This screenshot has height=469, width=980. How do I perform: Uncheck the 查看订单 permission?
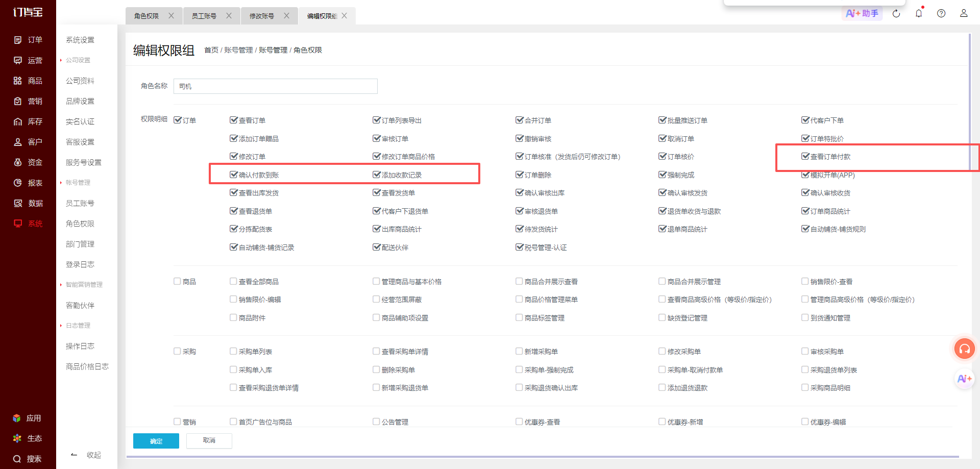[233, 120]
